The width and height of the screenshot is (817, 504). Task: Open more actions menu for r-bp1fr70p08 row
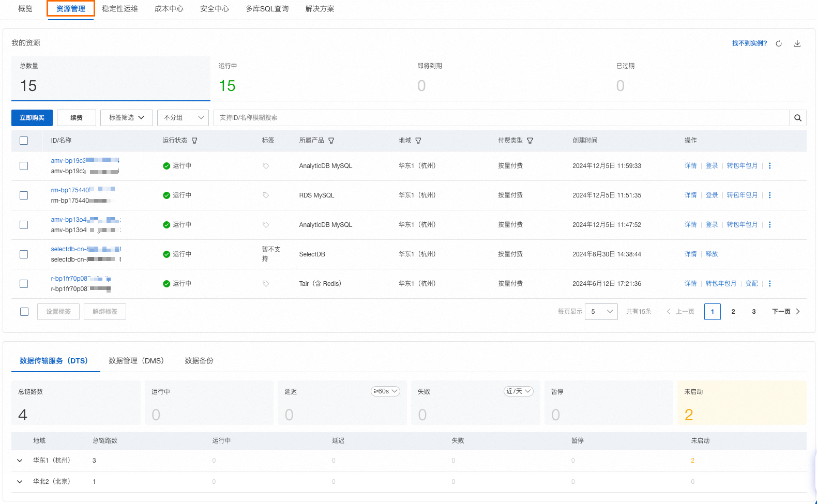coord(770,284)
